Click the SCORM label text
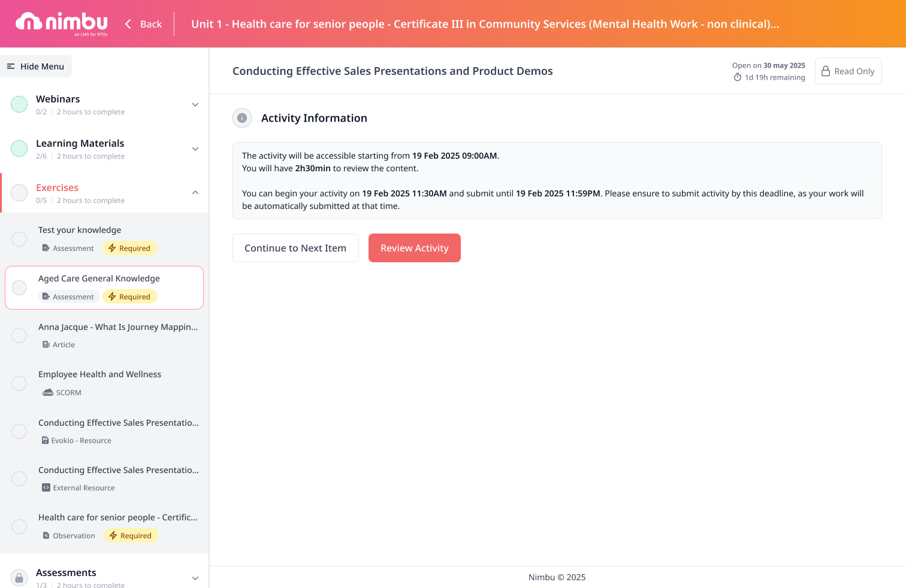This screenshot has width=906, height=588. 69,393
